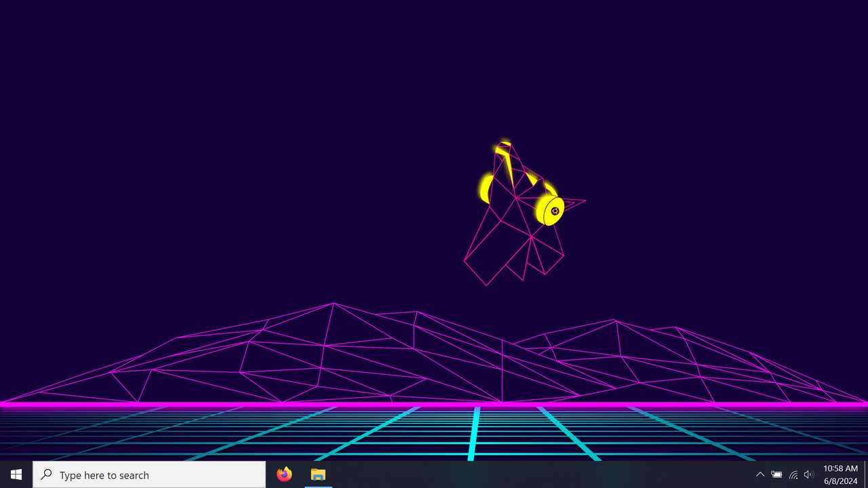Open network settings from the Wi-Fi icon
Image resolution: width=868 pixels, height=488 pixels.
tap(793, 474)
